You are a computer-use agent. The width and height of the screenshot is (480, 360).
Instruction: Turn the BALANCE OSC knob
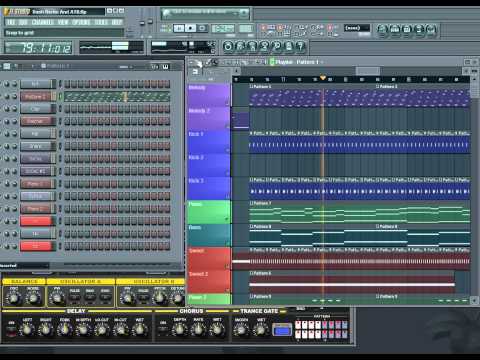point(14,298)
